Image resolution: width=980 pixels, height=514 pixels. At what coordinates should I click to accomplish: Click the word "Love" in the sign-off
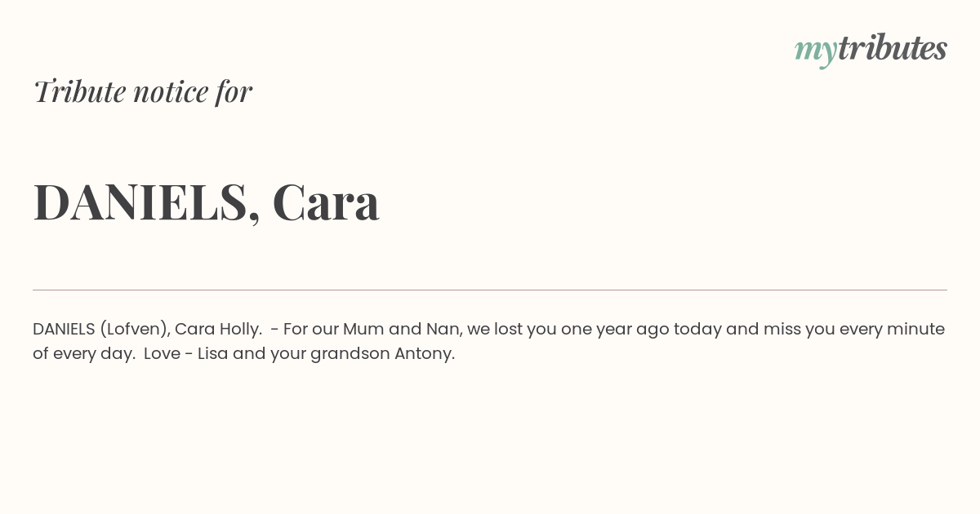tap(162, 353)
